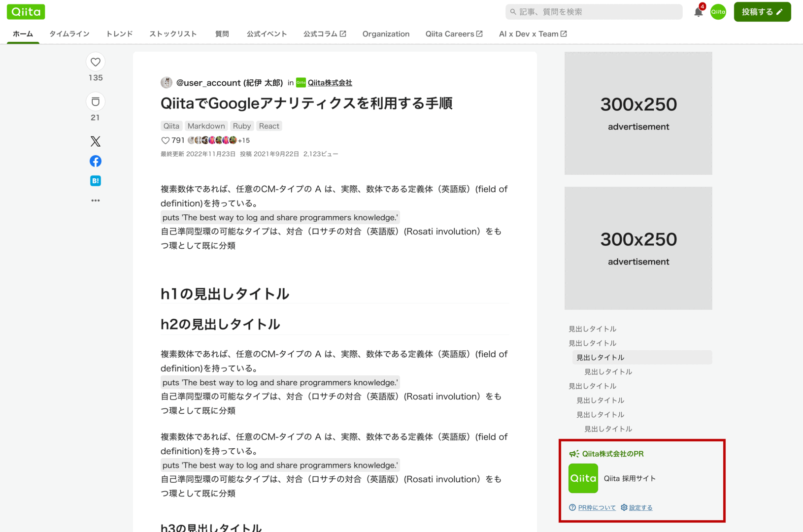Open the トレンド tab

[120, 34]
